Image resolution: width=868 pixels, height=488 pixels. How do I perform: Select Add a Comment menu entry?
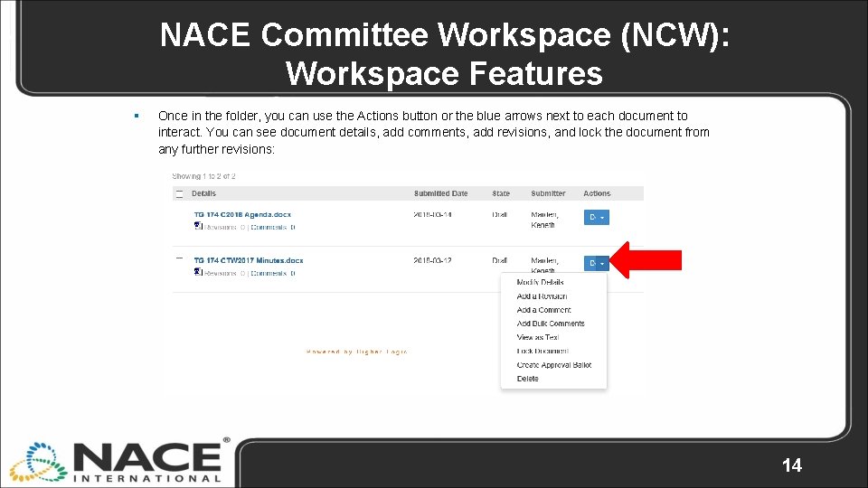543,310
